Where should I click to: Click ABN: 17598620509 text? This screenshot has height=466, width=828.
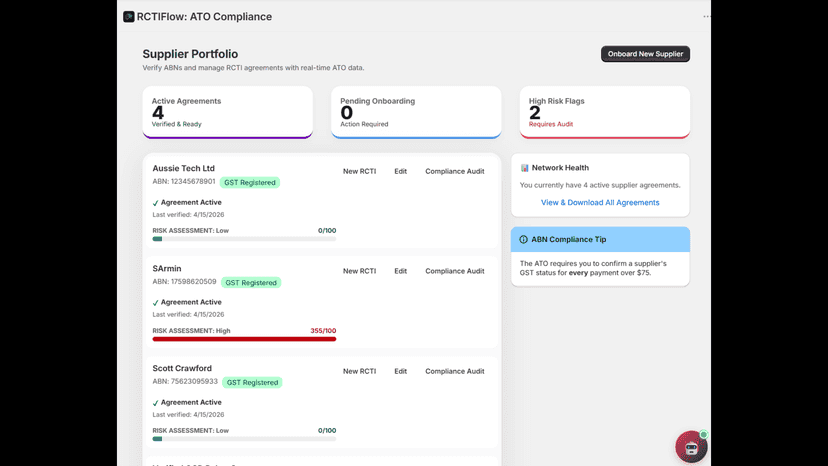(x=184, y=282)
